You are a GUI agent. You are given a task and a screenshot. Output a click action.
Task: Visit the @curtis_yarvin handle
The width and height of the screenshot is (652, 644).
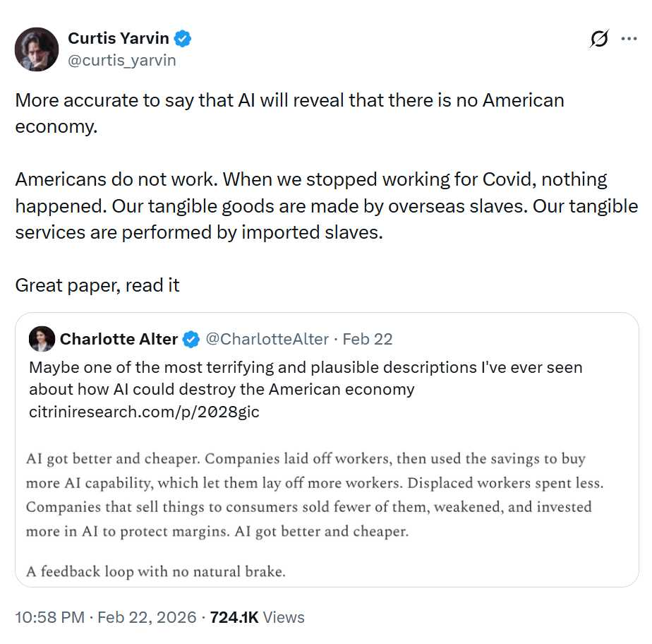(121, 61)
